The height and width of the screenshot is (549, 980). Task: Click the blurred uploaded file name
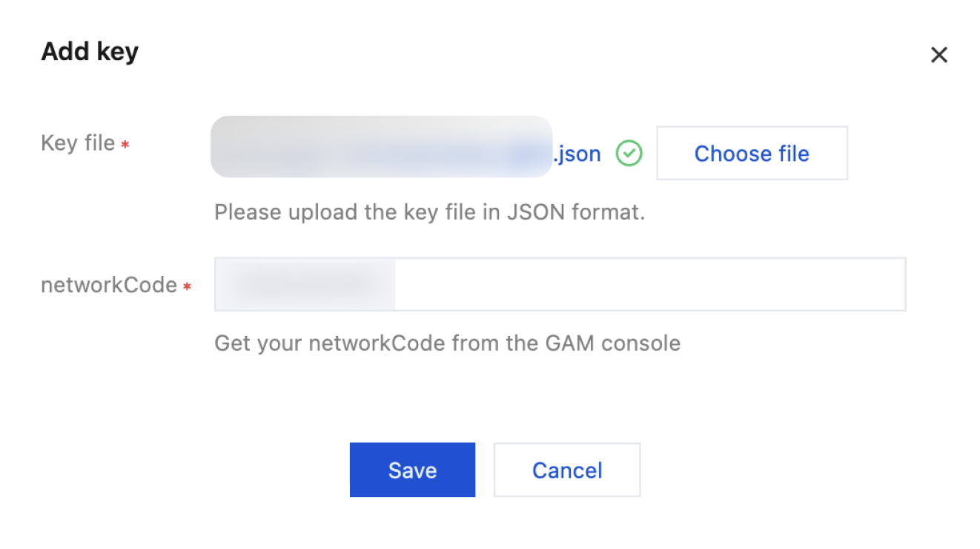tap(381, 147)
